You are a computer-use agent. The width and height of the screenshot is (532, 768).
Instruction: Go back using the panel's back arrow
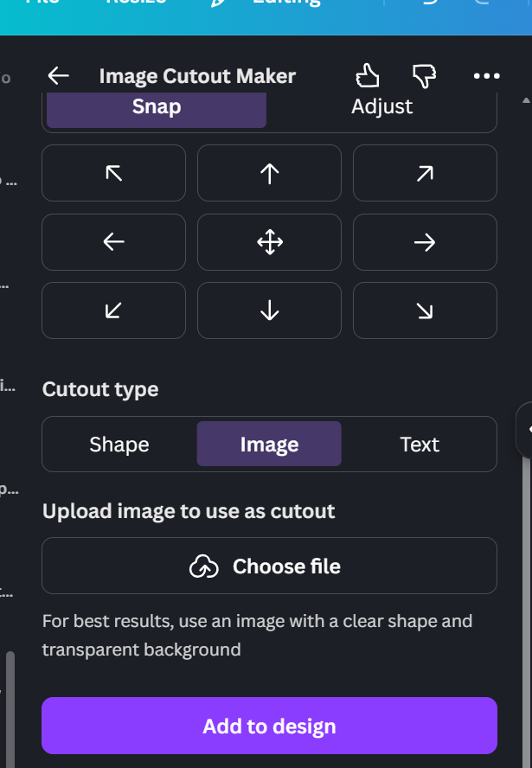58,76
